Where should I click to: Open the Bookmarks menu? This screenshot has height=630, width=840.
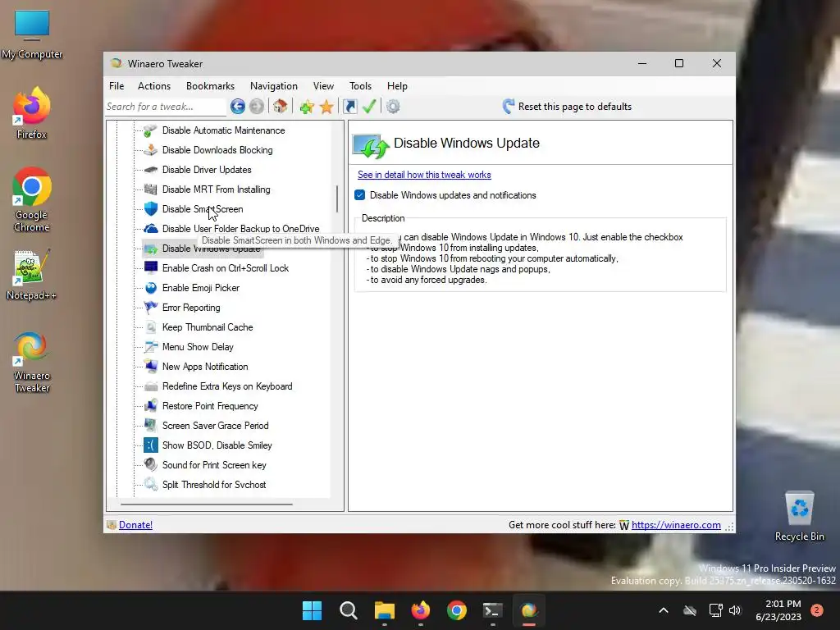point(210,85)
